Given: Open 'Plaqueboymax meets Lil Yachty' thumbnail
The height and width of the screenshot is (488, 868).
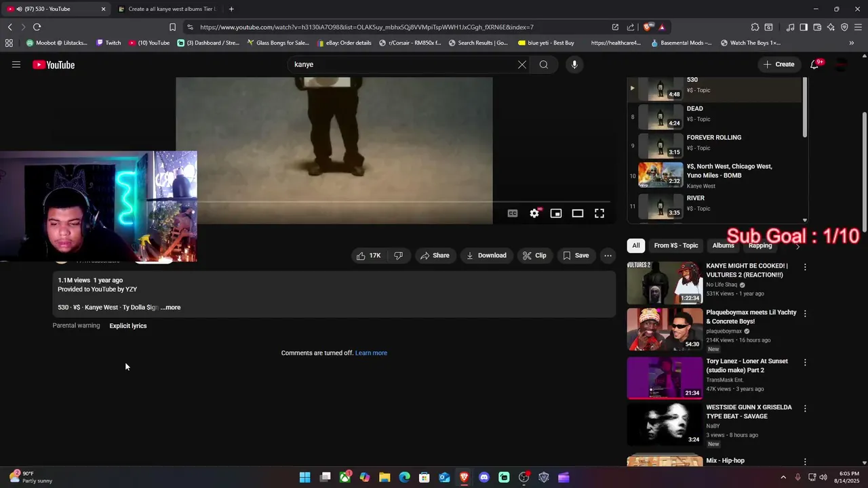Looking at the screenshot, I should pos(665,329).
